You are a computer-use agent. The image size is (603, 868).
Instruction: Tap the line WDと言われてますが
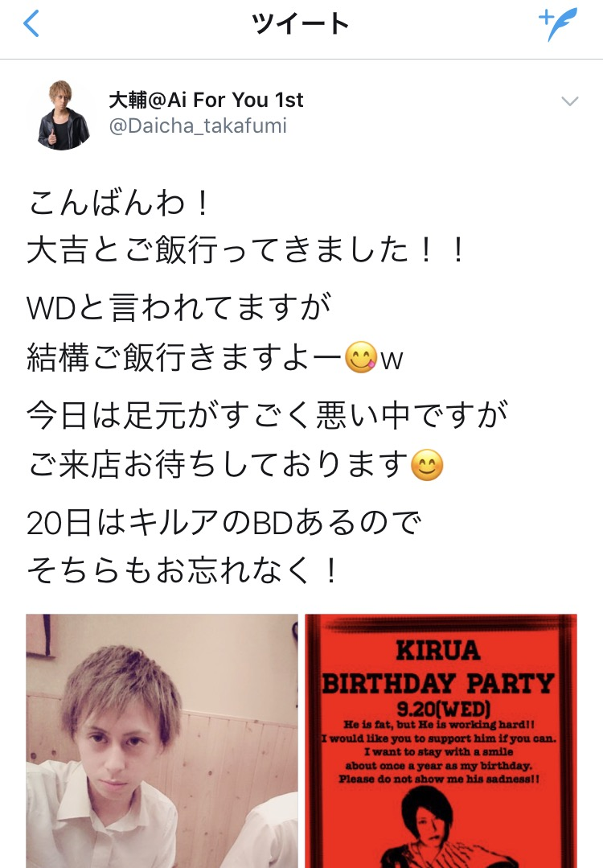178,307
